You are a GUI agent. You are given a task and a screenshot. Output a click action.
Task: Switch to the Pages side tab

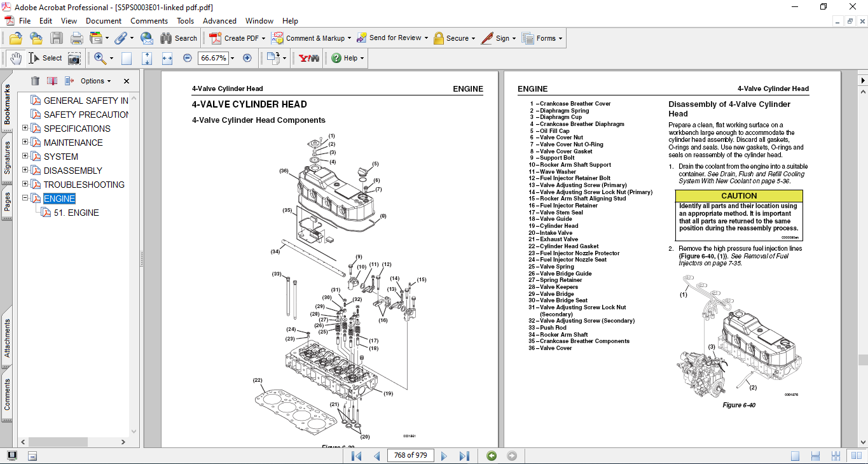tap(7, 202)
